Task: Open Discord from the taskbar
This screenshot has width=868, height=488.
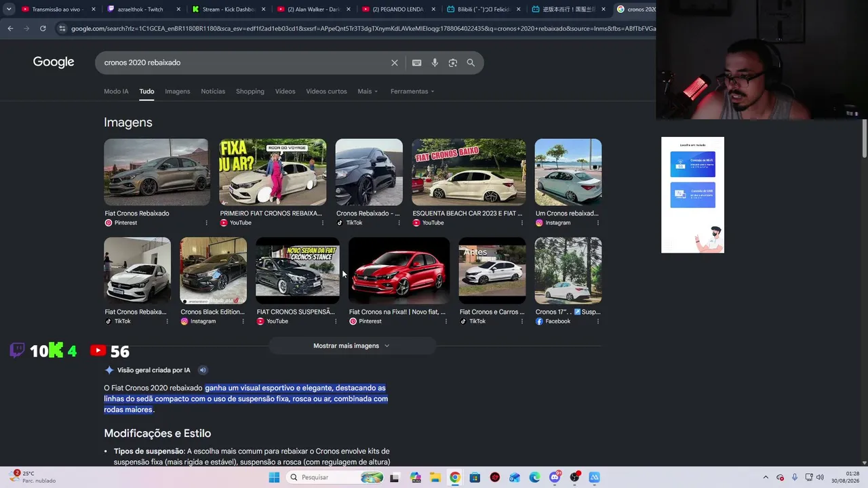Action: coord(555,477)
